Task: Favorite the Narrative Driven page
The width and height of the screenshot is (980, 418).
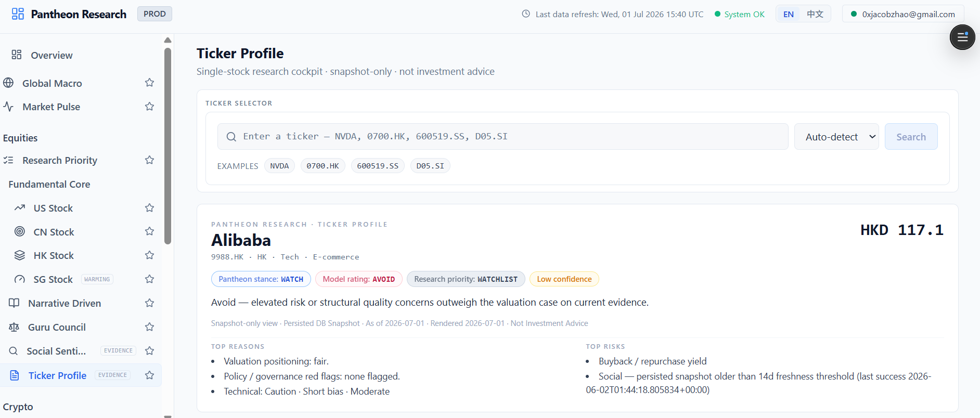Action: tap(149, 303)
